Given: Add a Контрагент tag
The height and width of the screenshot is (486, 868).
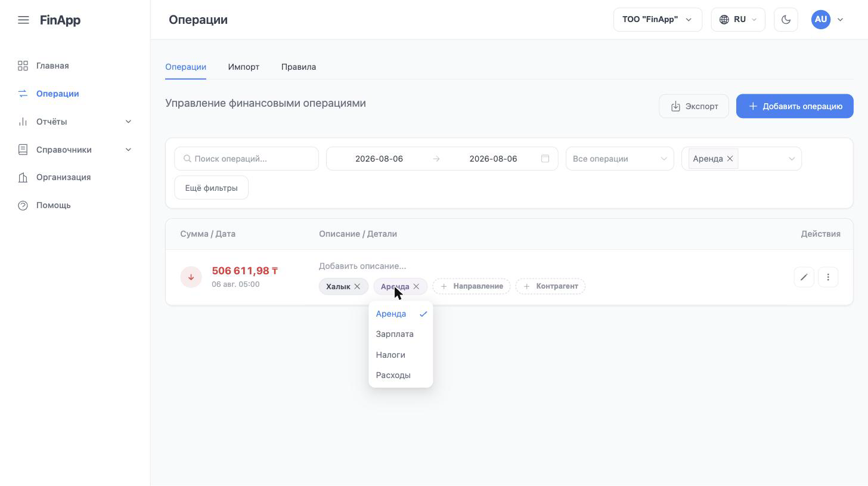Looking at the screenshot, I should 550,286.
